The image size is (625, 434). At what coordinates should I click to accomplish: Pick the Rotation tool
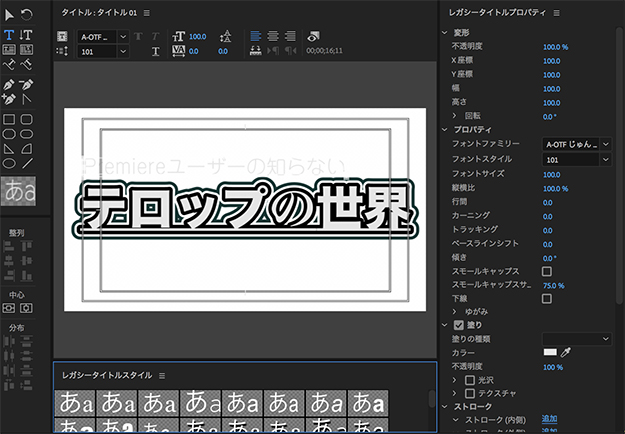click(x=26, y=15)
